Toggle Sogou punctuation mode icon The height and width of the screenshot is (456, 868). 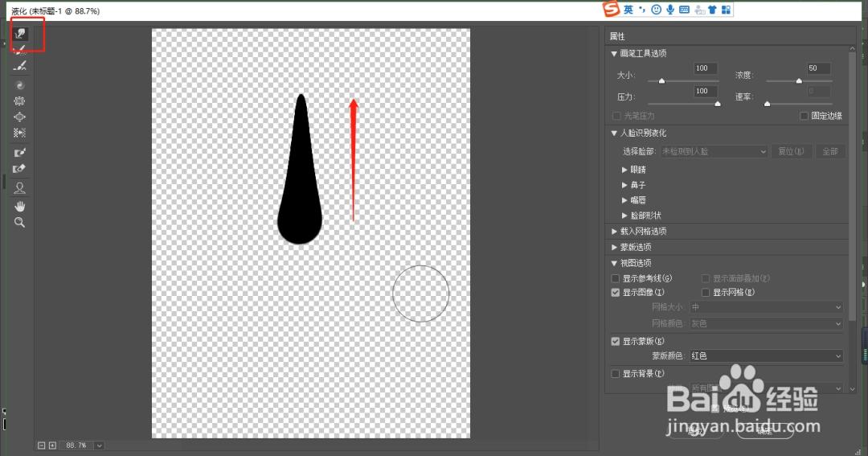[642, 10]
